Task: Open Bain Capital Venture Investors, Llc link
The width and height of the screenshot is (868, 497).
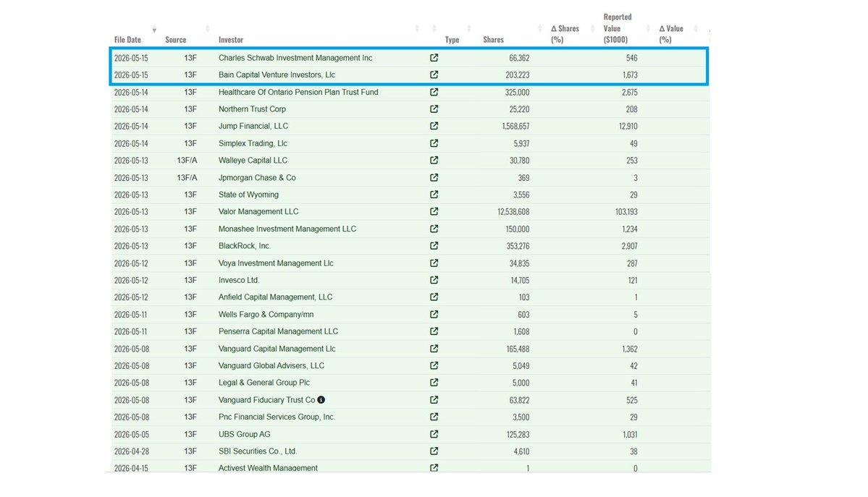Action: [x=277, y=75]
